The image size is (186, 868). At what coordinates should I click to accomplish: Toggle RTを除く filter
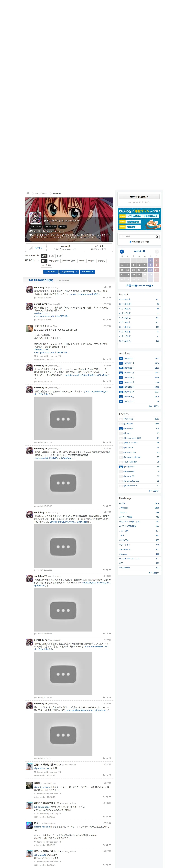click(92, 261)
